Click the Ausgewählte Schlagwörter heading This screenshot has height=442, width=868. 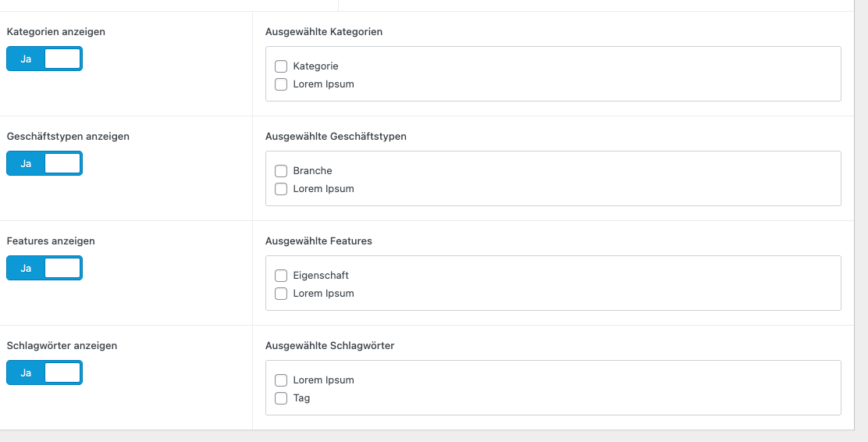click(x=329, y=346)
